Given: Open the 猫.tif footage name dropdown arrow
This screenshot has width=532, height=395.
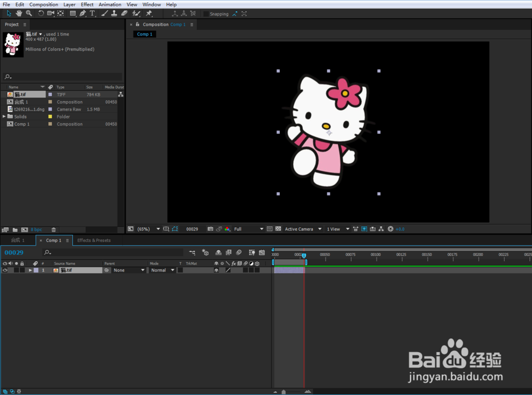Looking at the screenshot, I should pos(40,34).
